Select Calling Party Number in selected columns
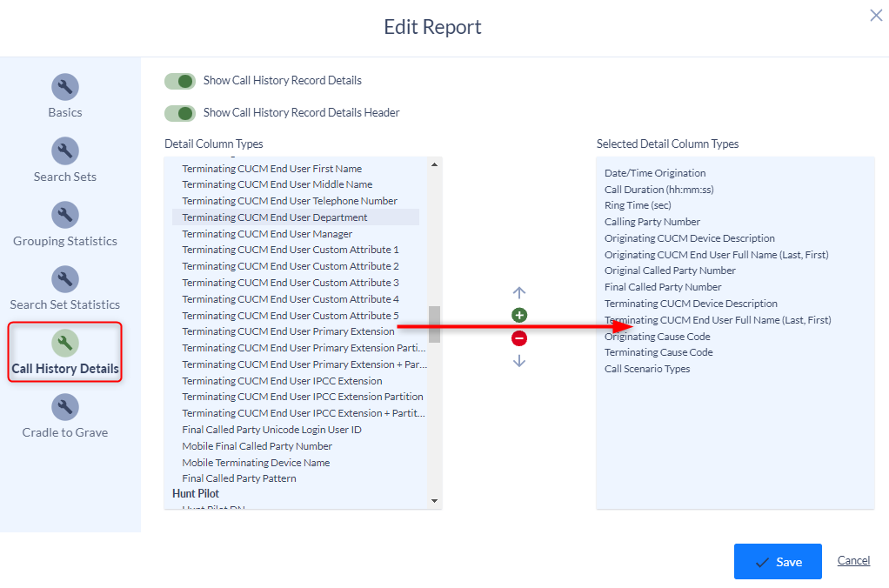The image size is (889, 588). click(x=652, y=222)
